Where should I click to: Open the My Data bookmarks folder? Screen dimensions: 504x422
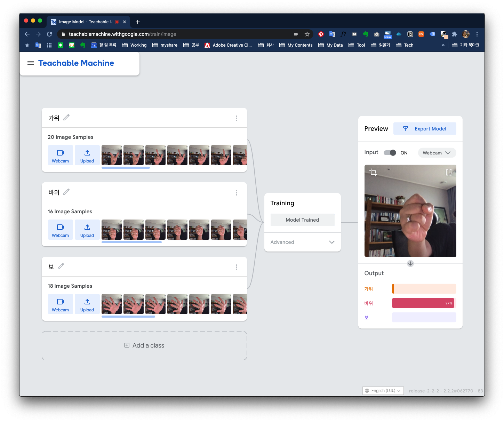[x=330, y=45]
